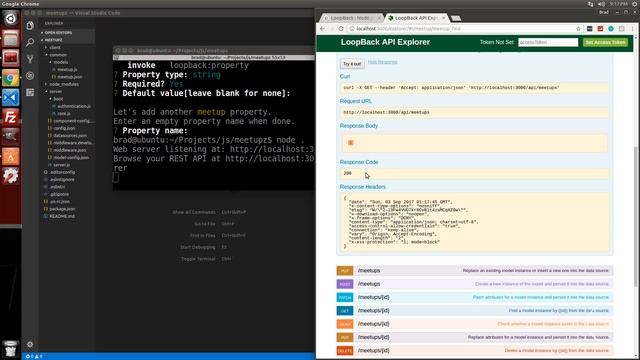Screen dimensions: 640x360
Task: Collapse the OPEN EDITORS section
Action: click(58, 33)
